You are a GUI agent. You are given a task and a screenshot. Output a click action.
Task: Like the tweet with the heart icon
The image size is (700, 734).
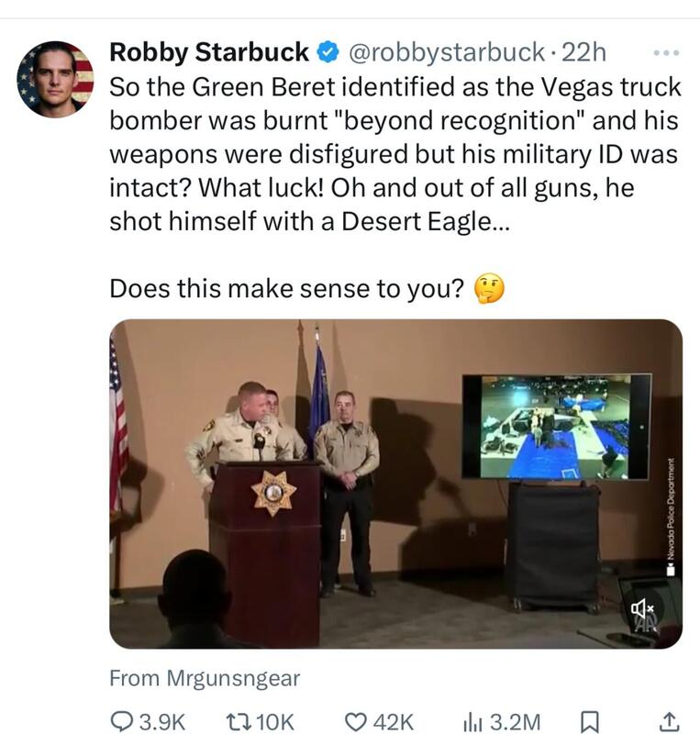point(356,722)
